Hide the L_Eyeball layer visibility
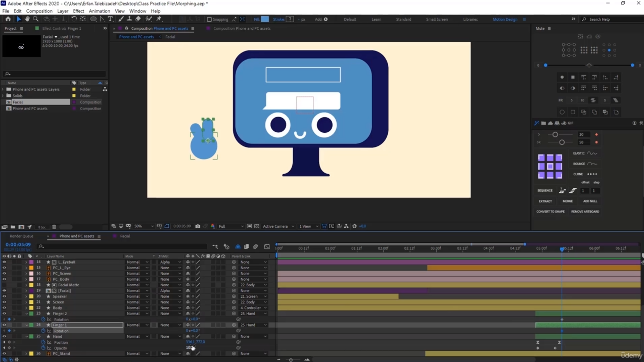The width and height of the screenshot is (644, 362). (x=4, y=262)
